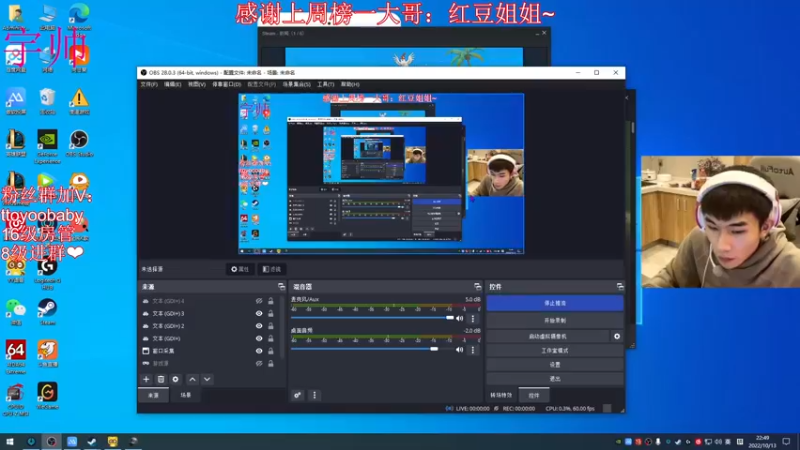The image size is (800, 450).
Task: Mute the 桌面音频 speaker icon
Action: 460,349
